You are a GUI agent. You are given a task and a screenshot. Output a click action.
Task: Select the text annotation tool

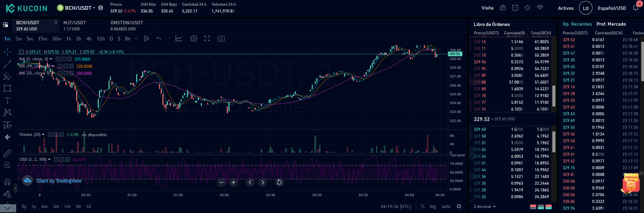tap(7, 100)
